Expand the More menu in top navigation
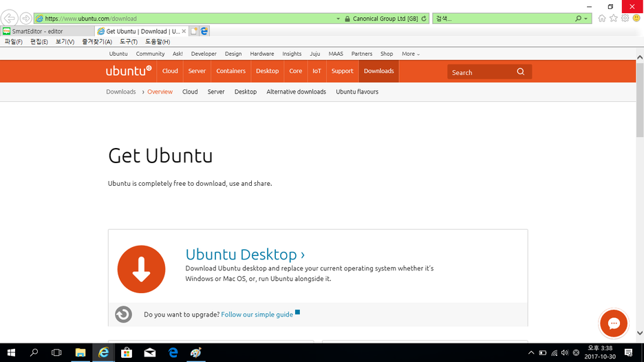 410,54
